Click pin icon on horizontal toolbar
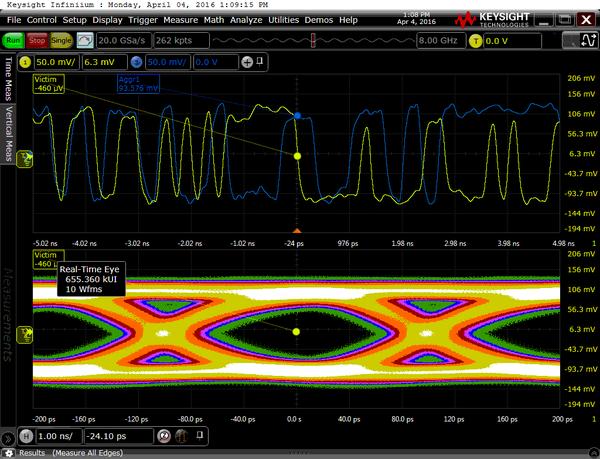 (199, 435)
